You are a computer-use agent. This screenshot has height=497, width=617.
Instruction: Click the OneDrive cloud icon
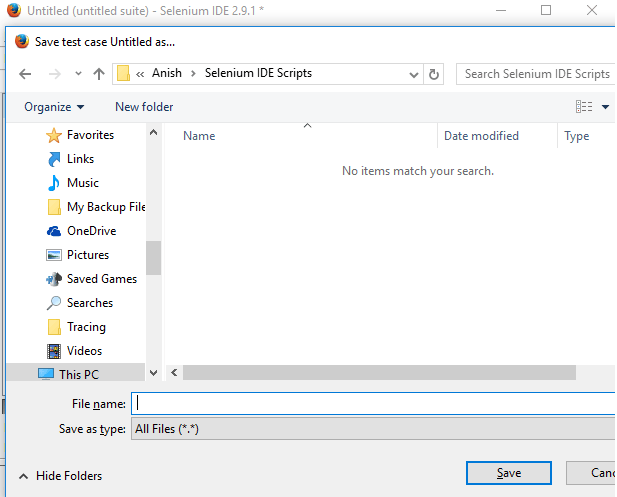pos(54,231)
